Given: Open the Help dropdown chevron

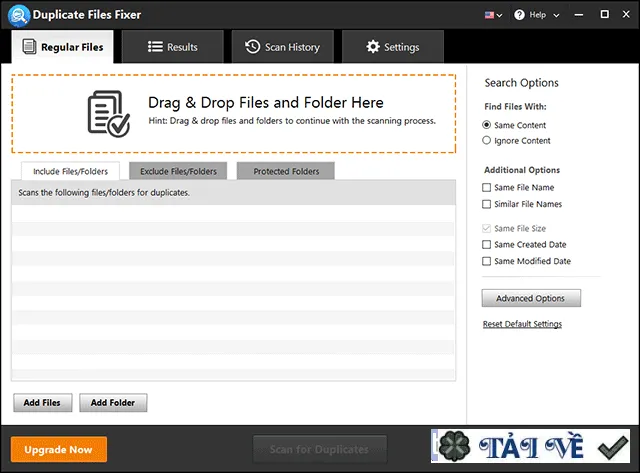Looking at the screenshot, I should click(556, 16).
